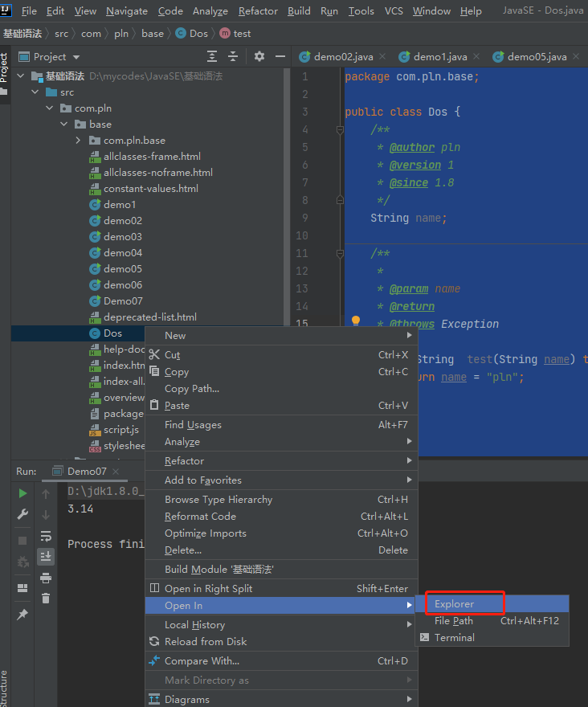This screenshot has height=707, width=588.
Task: Click test method icon in breadcrumb
Action: coord(225,34)
